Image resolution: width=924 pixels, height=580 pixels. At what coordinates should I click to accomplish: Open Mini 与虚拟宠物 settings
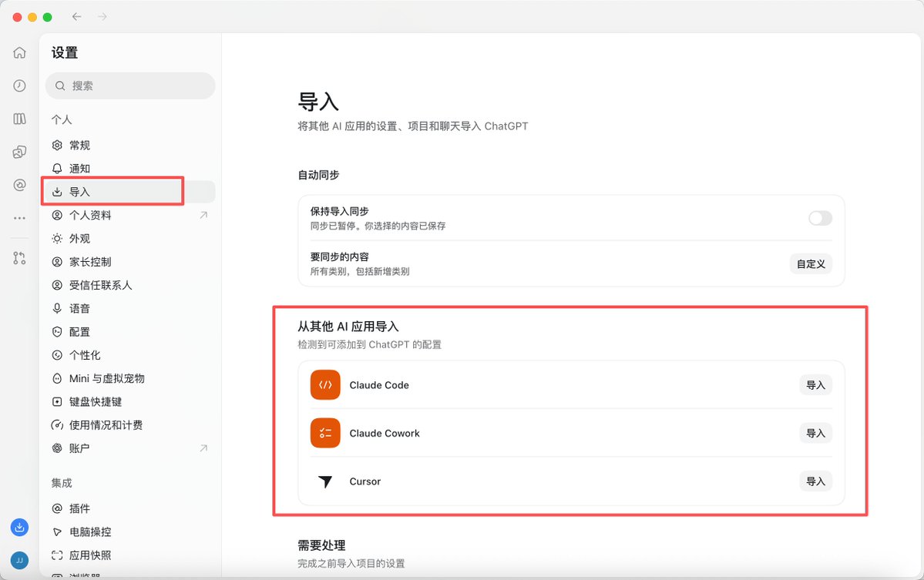(x=130, y=379)
